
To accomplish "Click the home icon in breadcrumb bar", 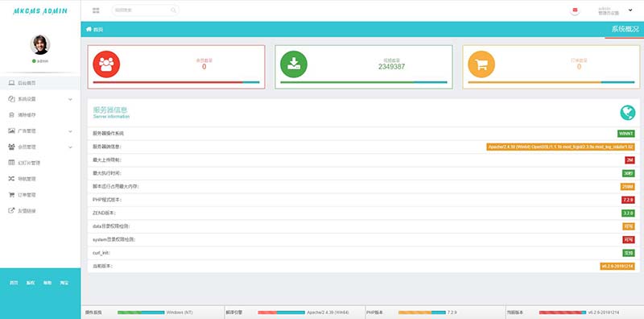I will point(89,29).
